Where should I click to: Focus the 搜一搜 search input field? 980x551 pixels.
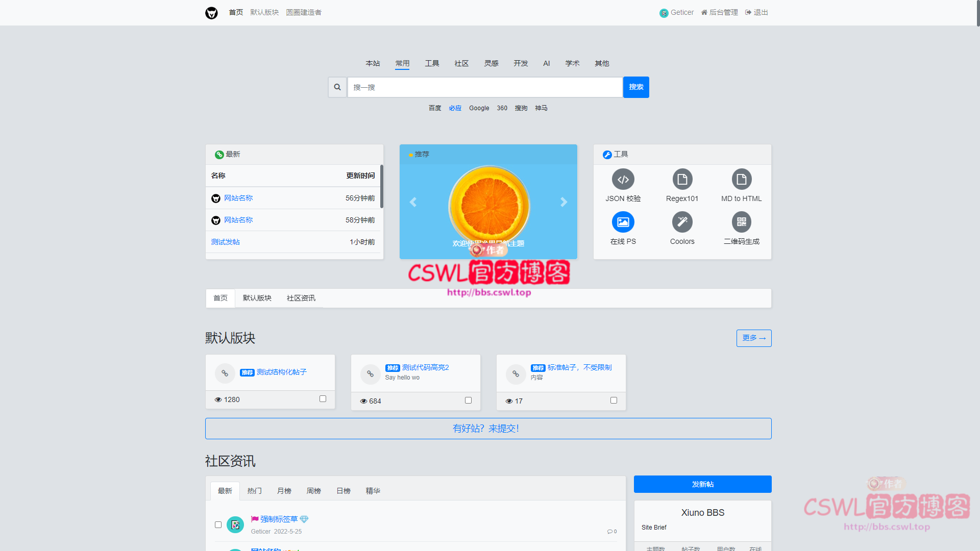click(484, 87)
